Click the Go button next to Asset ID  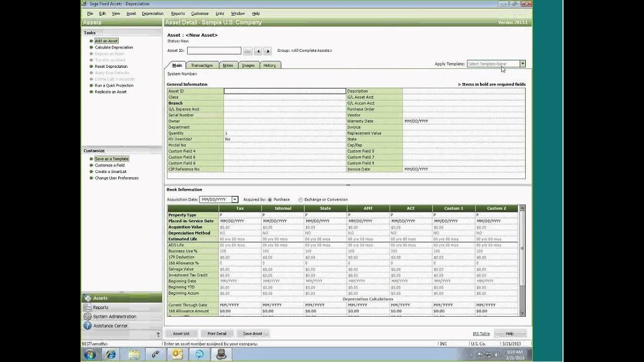click(x=248, y=50)
